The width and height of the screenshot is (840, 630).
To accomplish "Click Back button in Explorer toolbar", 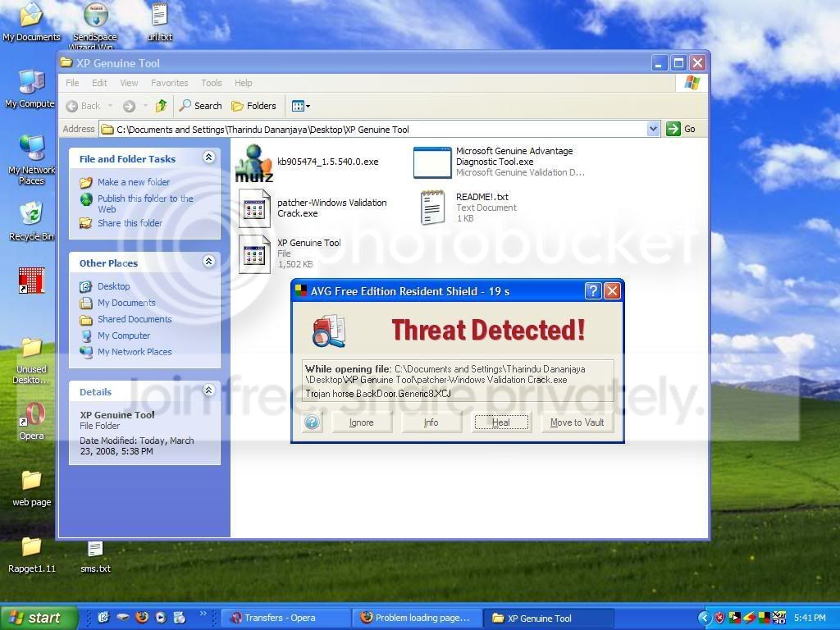I will tap(83, 106).
